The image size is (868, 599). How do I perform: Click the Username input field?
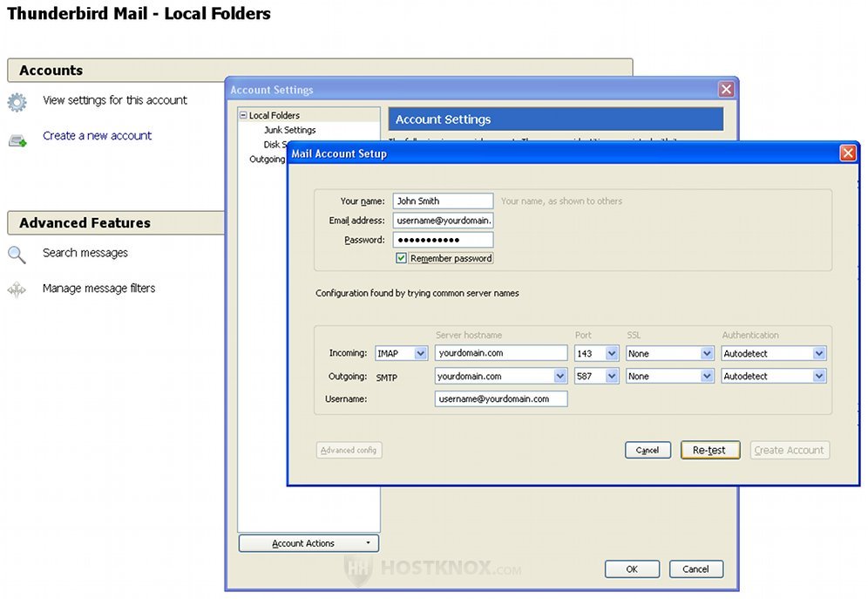501,399
